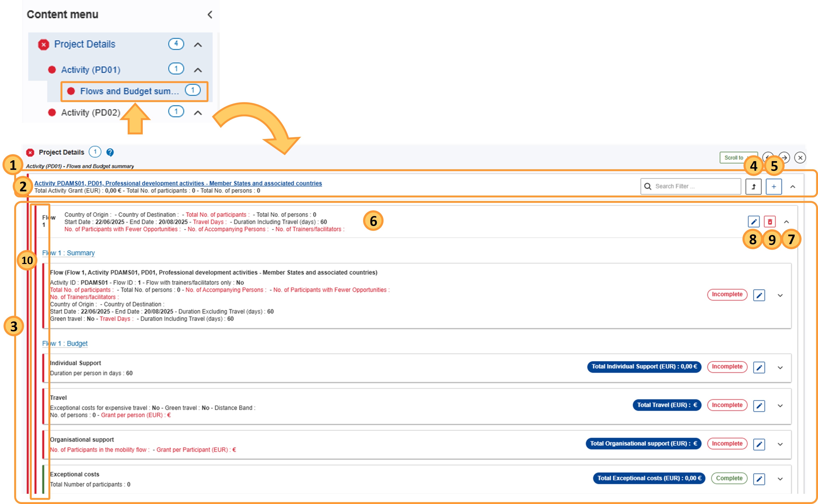Click the Content menu title
Viewport: 818px width, 504px height.
tap(63, 15)
